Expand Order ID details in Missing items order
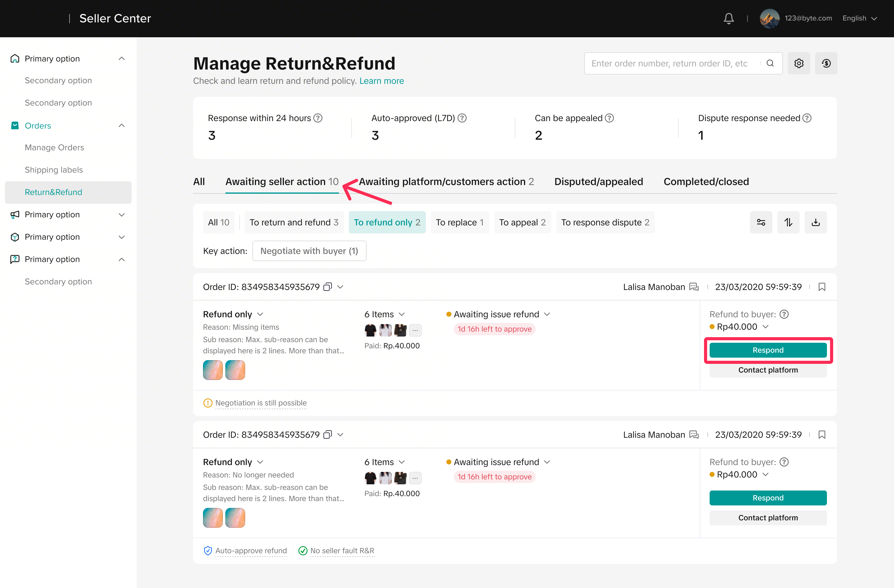Viewport: 894px width, 588px height. pyautogui.click(x=340, y=287)
